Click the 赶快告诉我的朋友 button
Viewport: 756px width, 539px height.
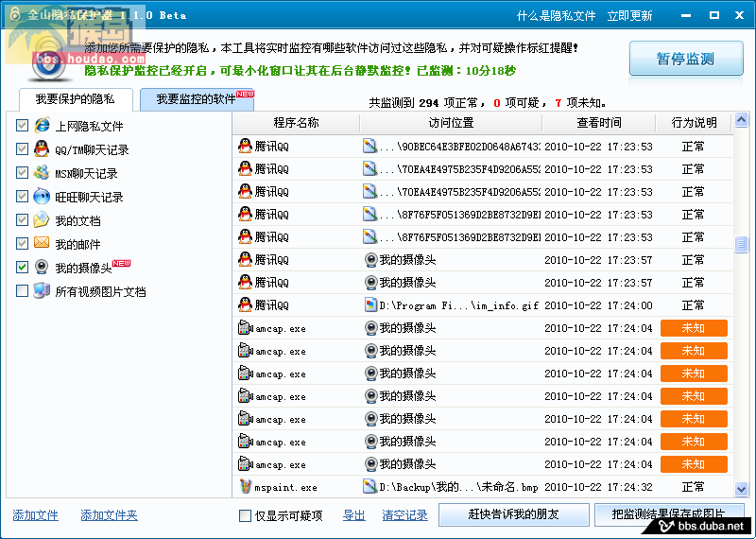[513, 514]
